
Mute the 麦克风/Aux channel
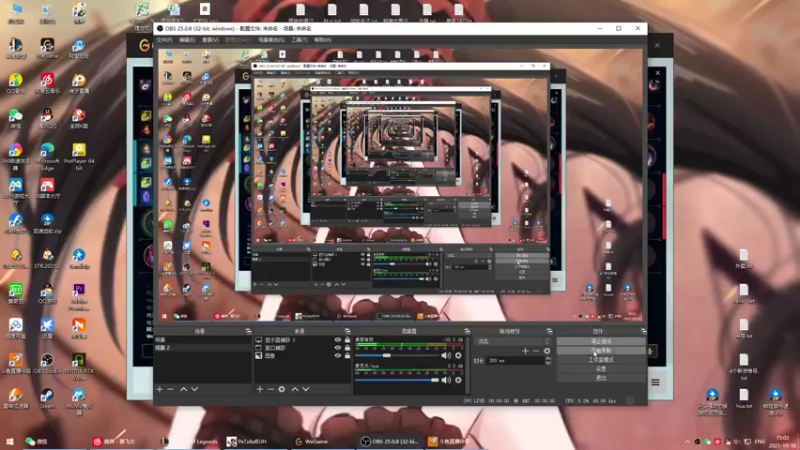pos(446,380)
